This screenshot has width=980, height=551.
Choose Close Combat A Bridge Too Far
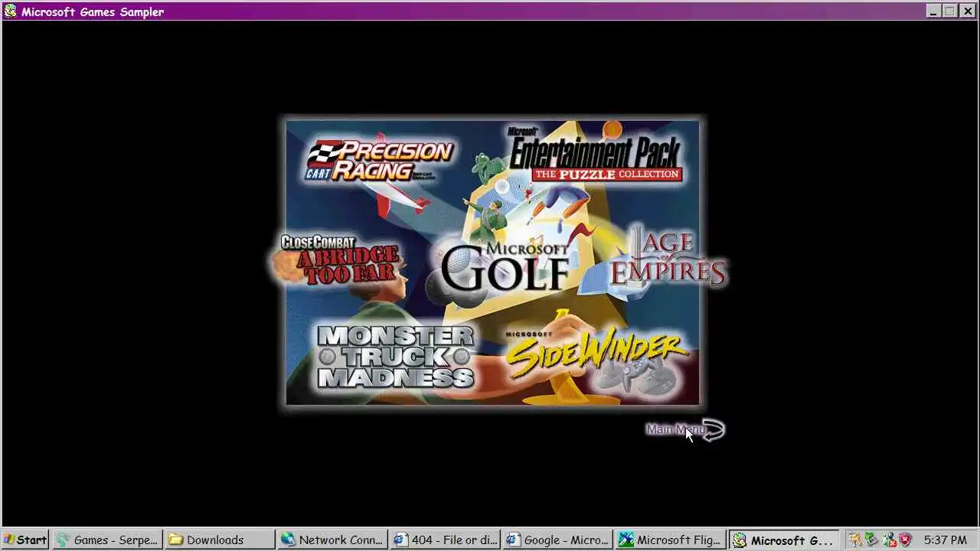tap(339, 260)
